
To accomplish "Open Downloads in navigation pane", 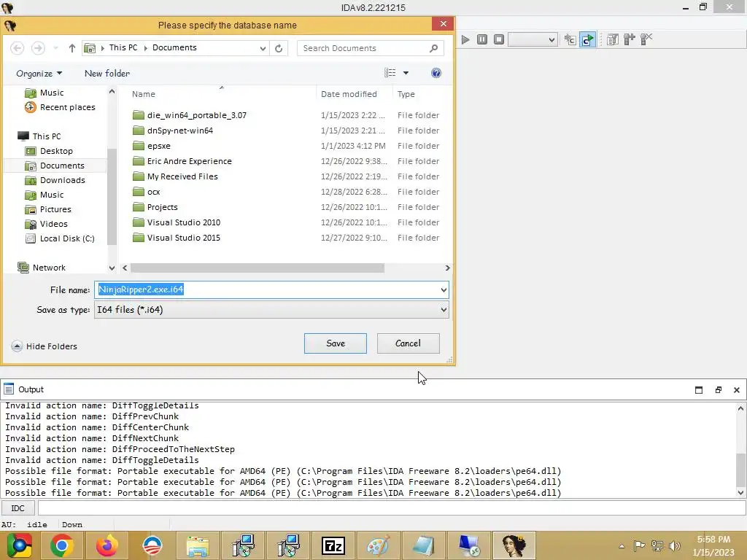I will 55,180.
